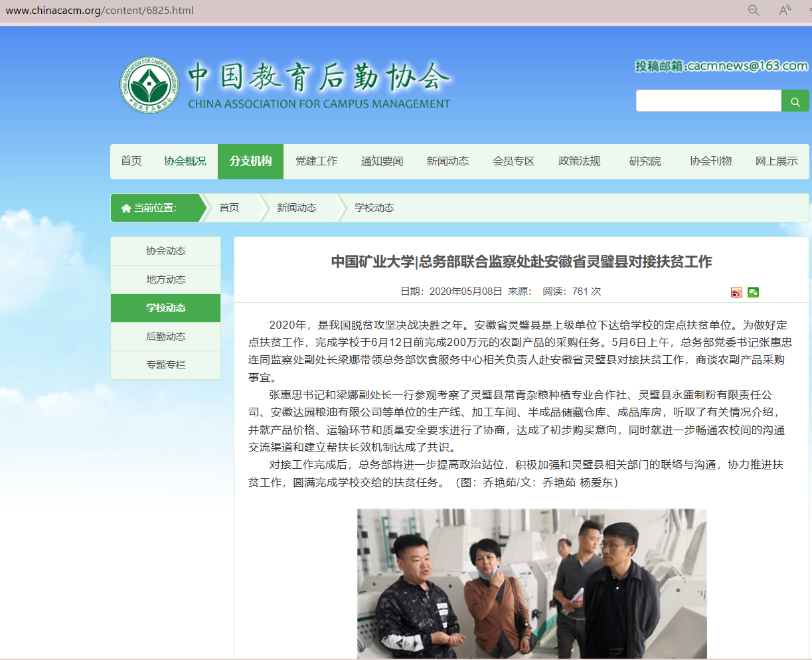Click the green search magnifier button
The width and height of the screenshot is (812, 660).
coord(795,101)
